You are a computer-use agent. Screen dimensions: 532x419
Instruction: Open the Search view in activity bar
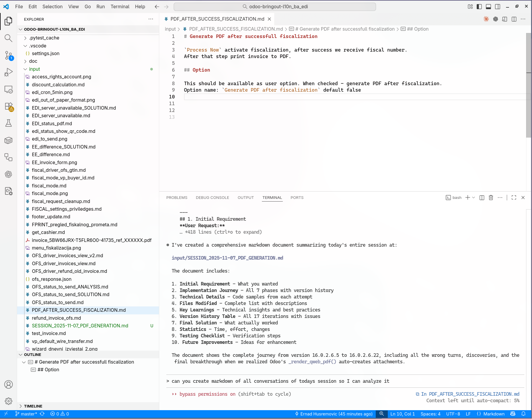click(x=9, y=38)
